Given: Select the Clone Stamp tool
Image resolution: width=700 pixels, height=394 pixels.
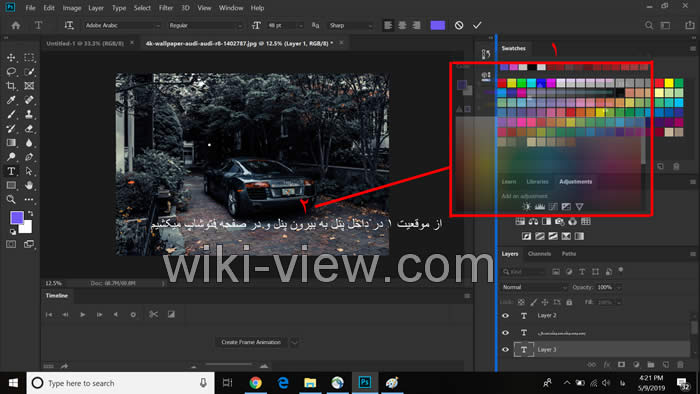Looking at the screenshot, I should 29,115.
